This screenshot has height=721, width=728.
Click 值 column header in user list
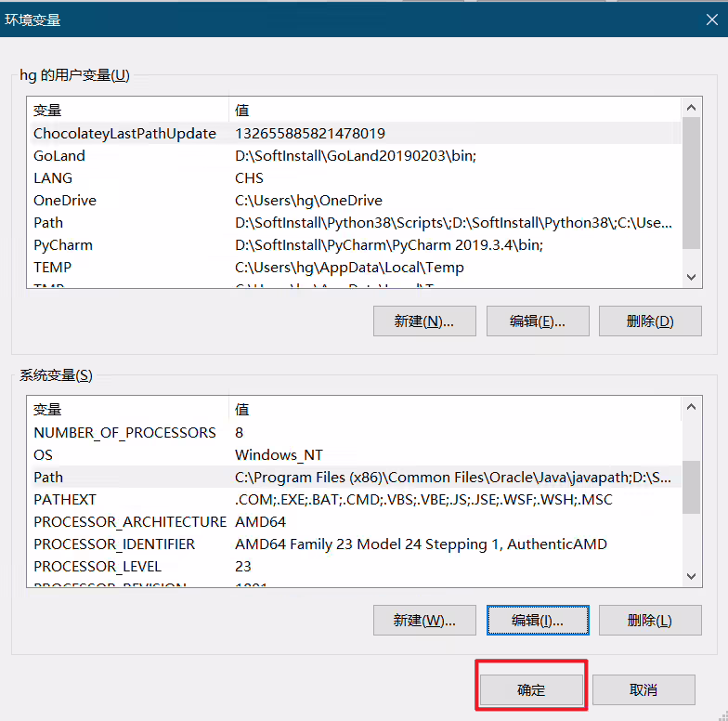[455, 110]
